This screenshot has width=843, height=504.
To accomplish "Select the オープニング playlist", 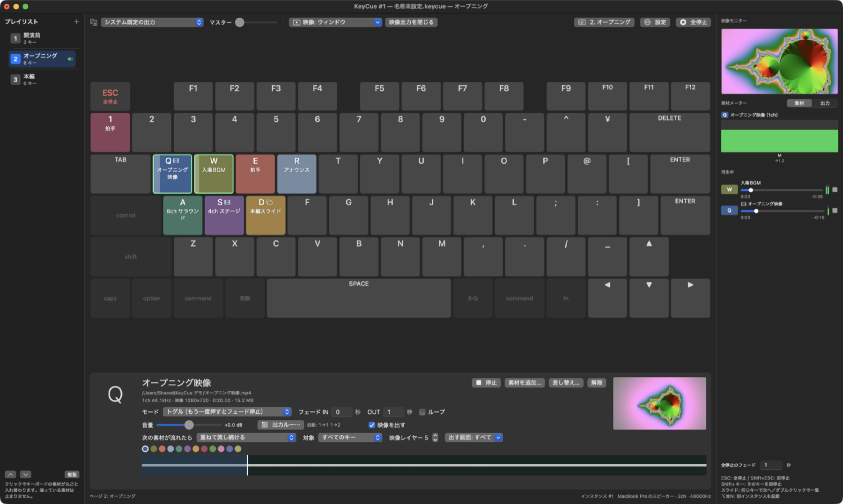I will (x=42, y=59).
